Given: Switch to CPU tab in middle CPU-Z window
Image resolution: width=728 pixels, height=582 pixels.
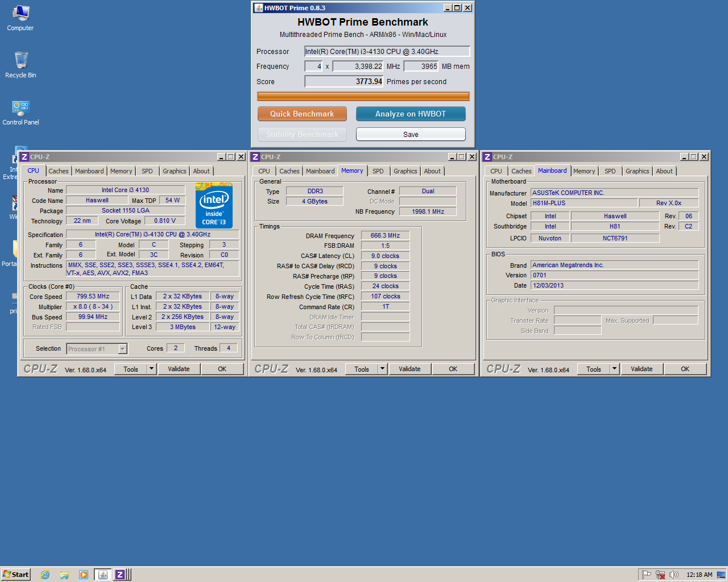Looking at the screenshot, I should point(264,171).
